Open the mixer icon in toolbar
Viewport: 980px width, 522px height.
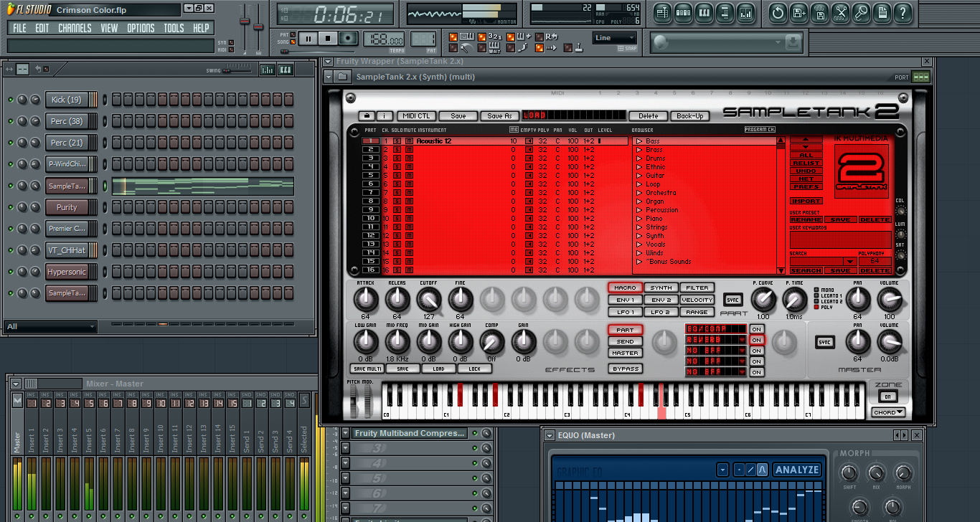(746, 12)
